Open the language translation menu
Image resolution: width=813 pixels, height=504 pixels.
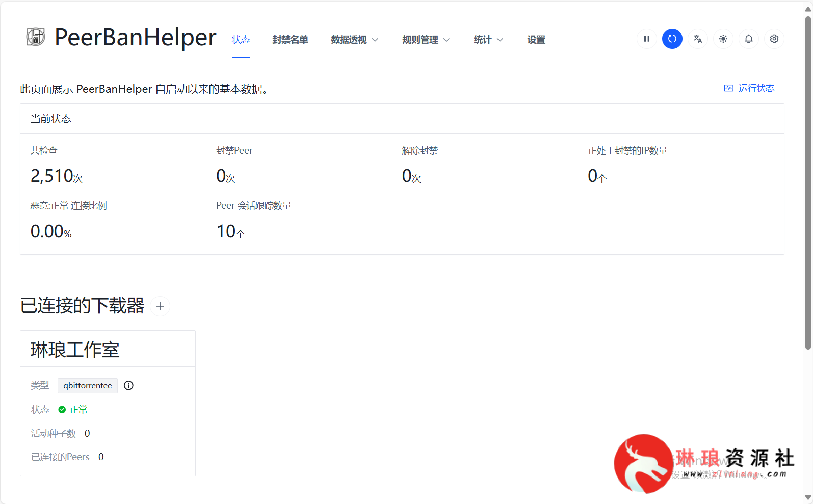pyautogui.click(x=698, y=39)
